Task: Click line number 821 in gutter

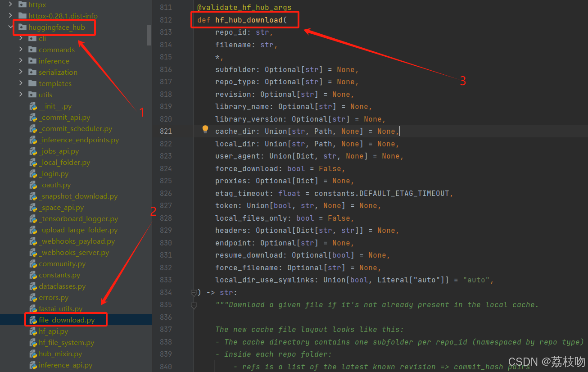Action: click(166, 132)
